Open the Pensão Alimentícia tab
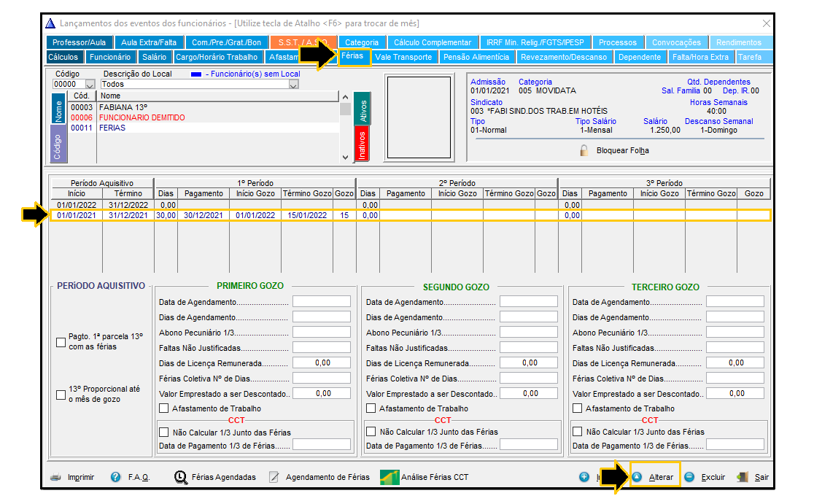Image resolution: width=814 pixels, height=504 pixels. [476, 57]
